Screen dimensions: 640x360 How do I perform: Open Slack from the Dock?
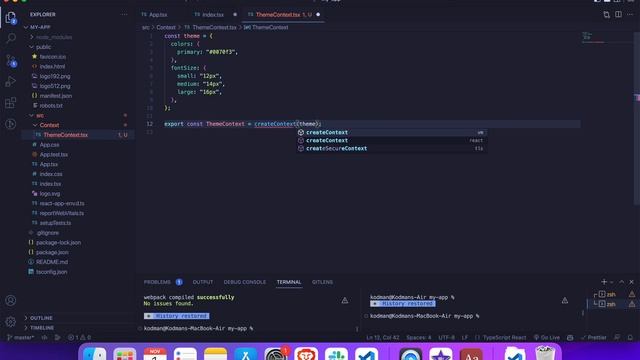336,354
